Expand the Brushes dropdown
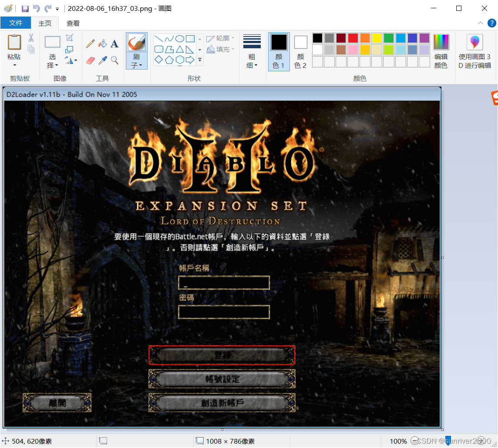Image resolution: width=498 pixels, height=448 pixels. [140, 65]
